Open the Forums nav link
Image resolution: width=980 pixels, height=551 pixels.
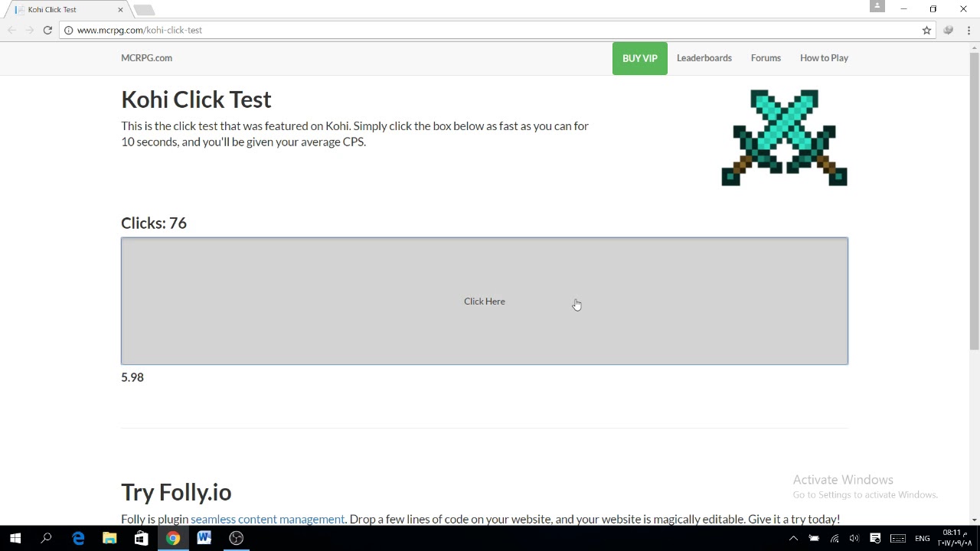point(766,58)
